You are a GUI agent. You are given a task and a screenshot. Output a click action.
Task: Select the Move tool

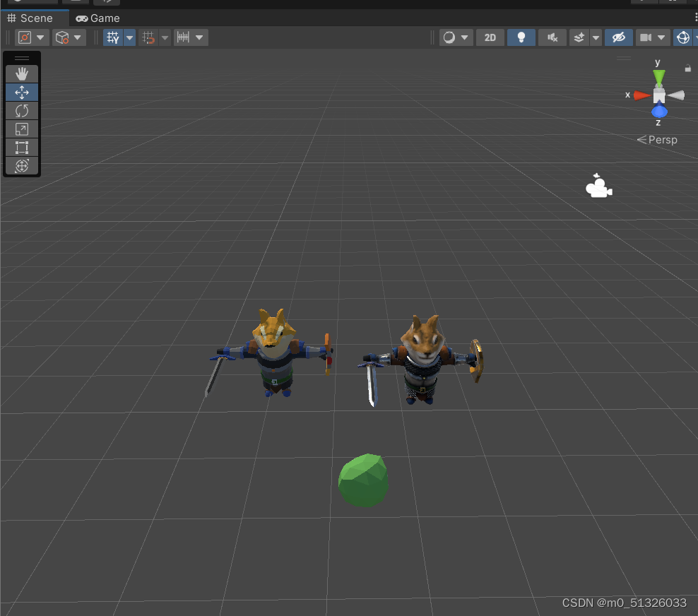pos(22,92)
